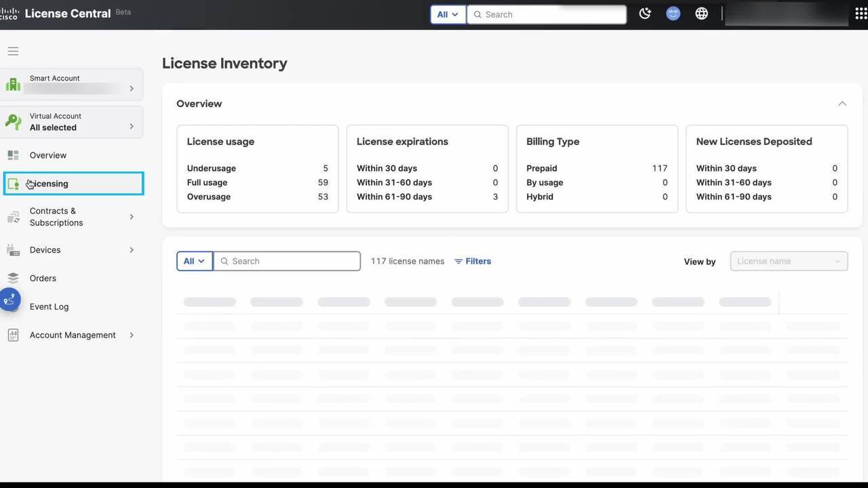Click the Overview dashboard icon
The image size is (868, 488).
point(13,155)
